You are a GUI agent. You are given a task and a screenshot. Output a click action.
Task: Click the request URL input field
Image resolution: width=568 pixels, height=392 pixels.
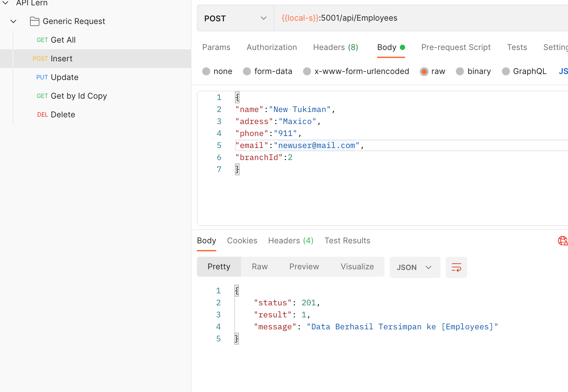pos(421,18)
